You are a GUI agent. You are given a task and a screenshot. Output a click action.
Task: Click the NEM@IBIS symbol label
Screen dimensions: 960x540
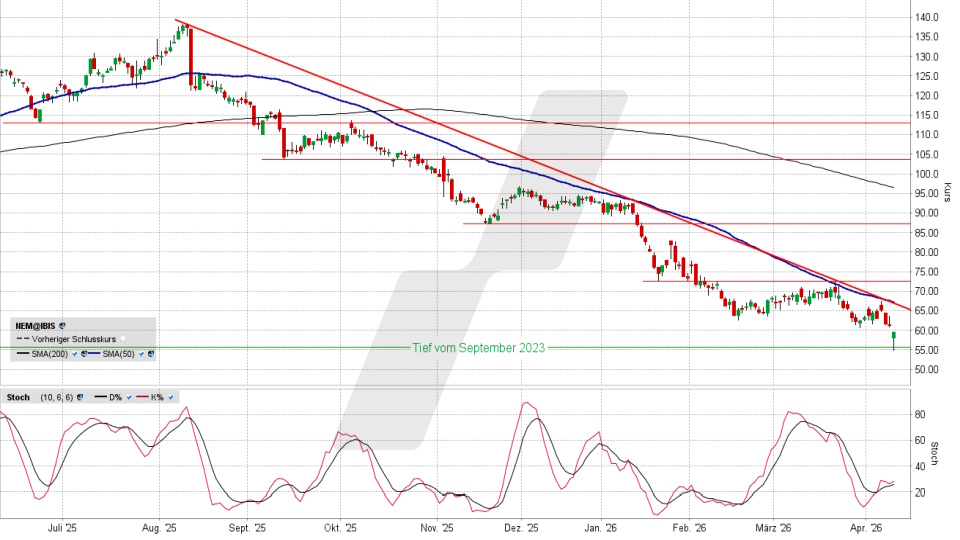[x=35, y=326]
